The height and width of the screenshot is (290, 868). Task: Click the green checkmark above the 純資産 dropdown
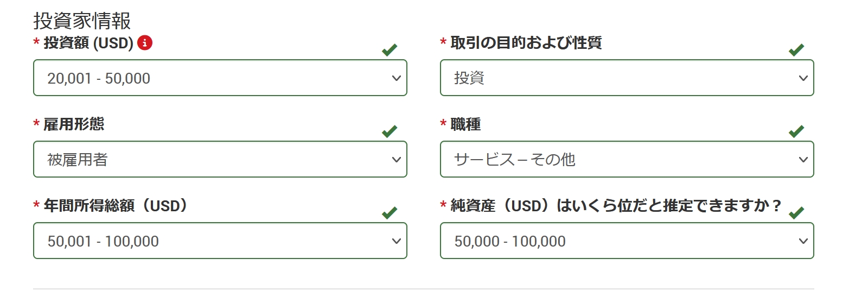click(796, 213)
